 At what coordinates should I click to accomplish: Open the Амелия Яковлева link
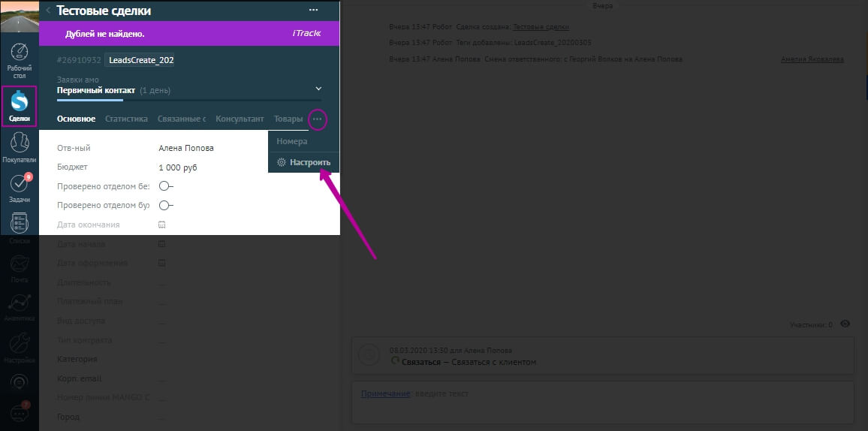pos(812,59)
